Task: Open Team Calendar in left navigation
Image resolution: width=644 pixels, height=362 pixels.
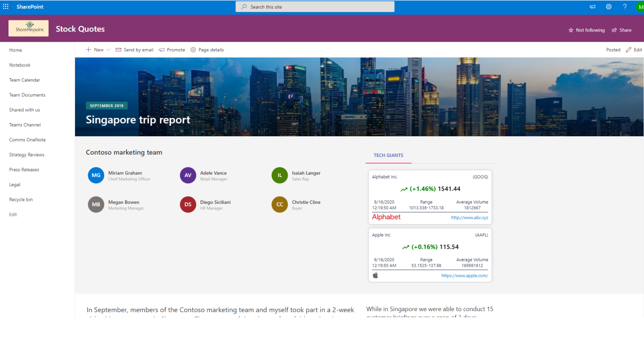Action: [x=25, y=80]
